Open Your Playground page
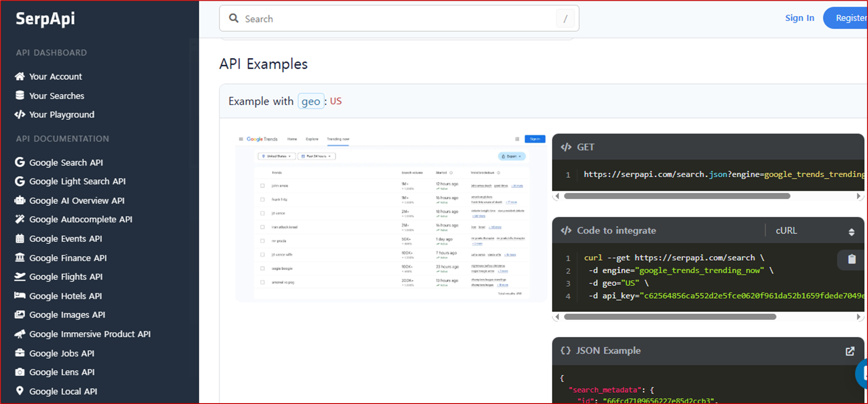 pos(62,115)
